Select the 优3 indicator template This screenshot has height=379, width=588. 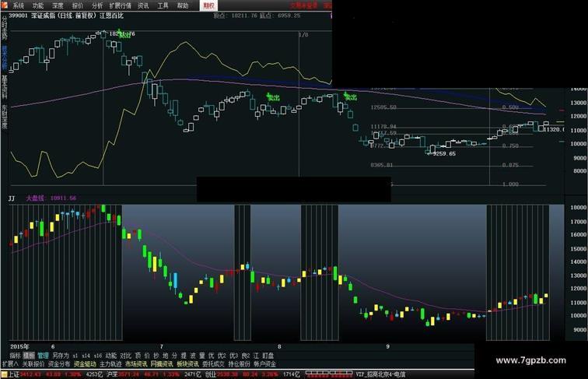(x=233, y=356)
